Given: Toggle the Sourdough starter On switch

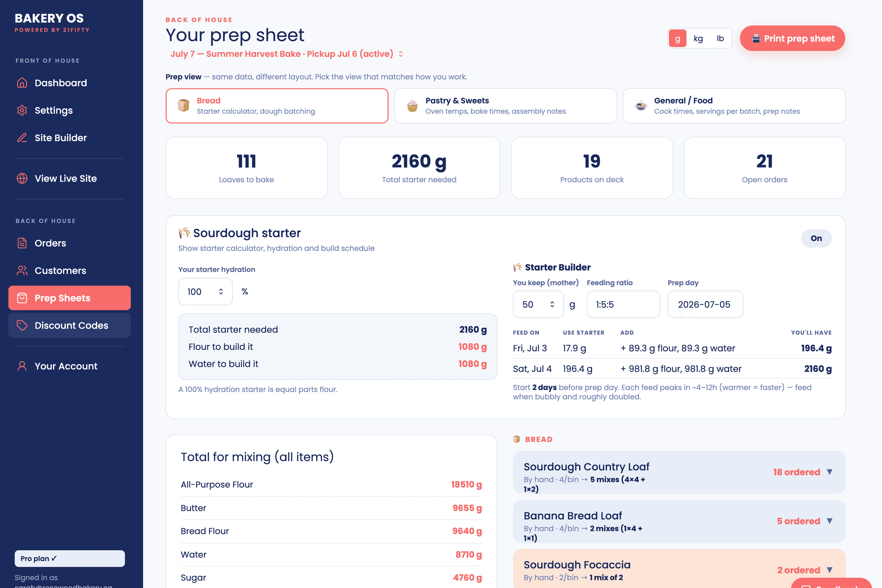Looking at the screenshot, I should [x=816, y=238].
